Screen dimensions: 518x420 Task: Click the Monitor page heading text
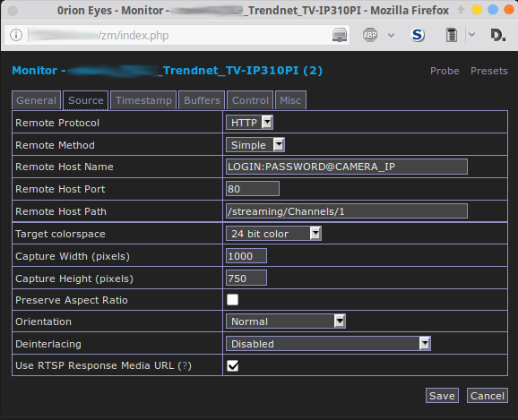(x=168, y=71)
